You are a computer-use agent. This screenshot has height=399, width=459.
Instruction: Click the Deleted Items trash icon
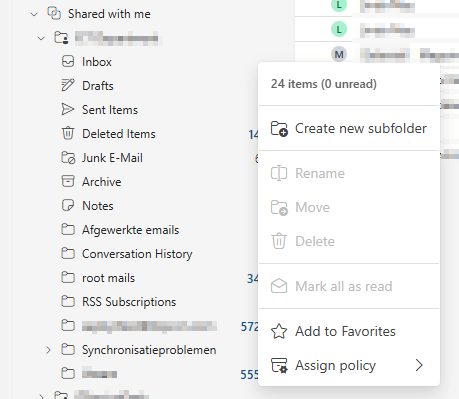coord(68,133)
